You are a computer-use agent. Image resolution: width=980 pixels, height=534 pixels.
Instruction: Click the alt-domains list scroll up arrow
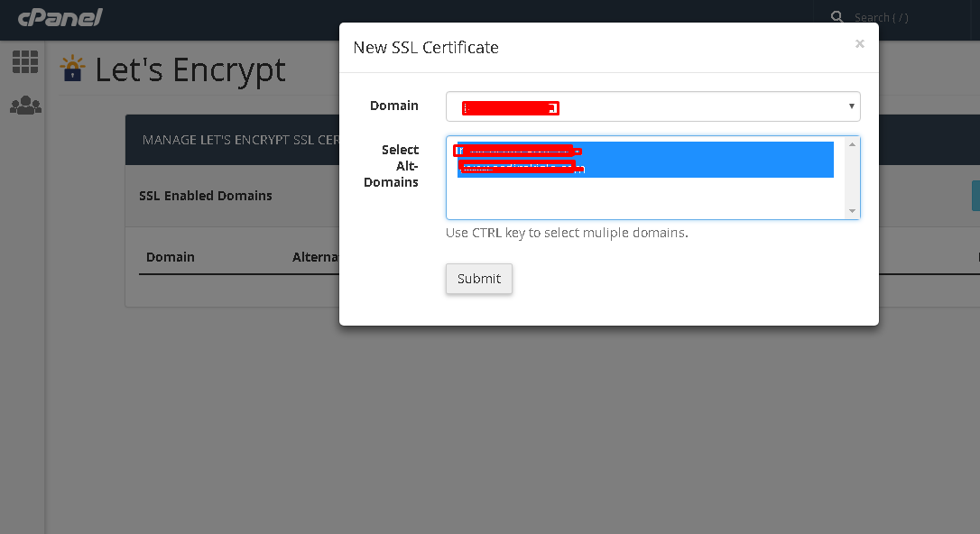852,144
